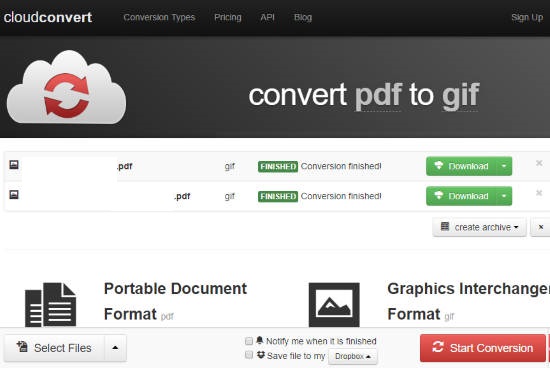This screenshot has width=550, height=368.
Task: Click the first row Conversion finished message
Action: [x=341, y=166]
